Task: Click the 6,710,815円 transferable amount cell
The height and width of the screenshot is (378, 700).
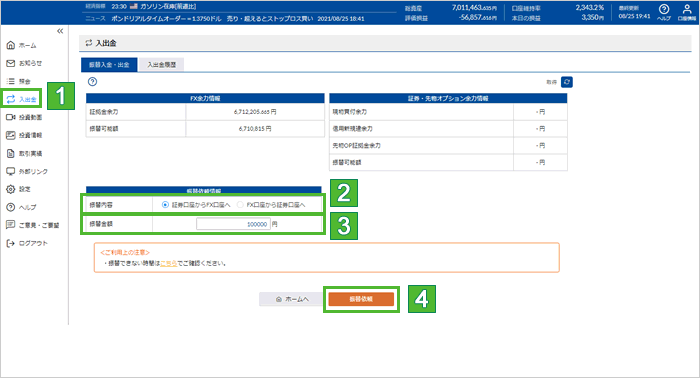Action: click(255, 129)
